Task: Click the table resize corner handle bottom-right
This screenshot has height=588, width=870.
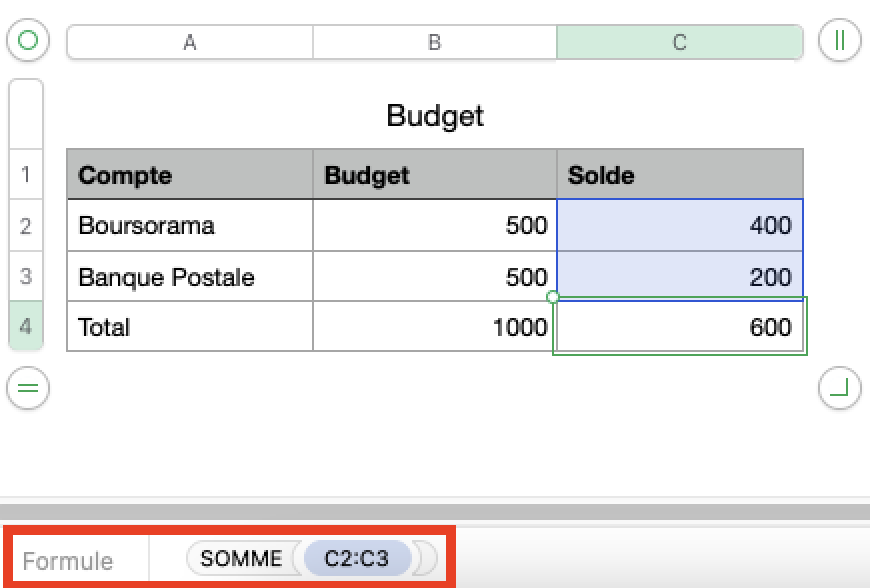Action: click(839, 388)
